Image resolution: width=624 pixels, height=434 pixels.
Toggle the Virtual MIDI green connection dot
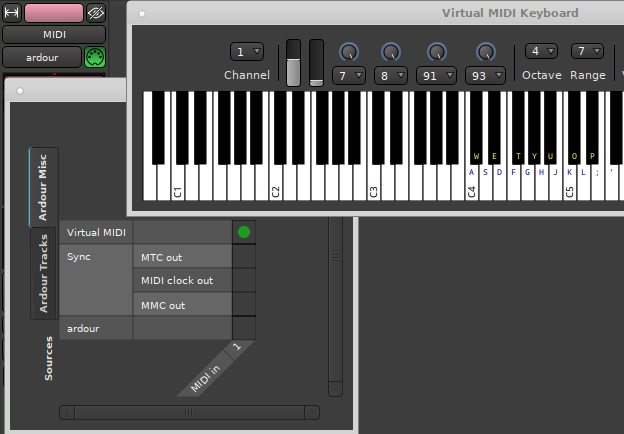(244, 232)
